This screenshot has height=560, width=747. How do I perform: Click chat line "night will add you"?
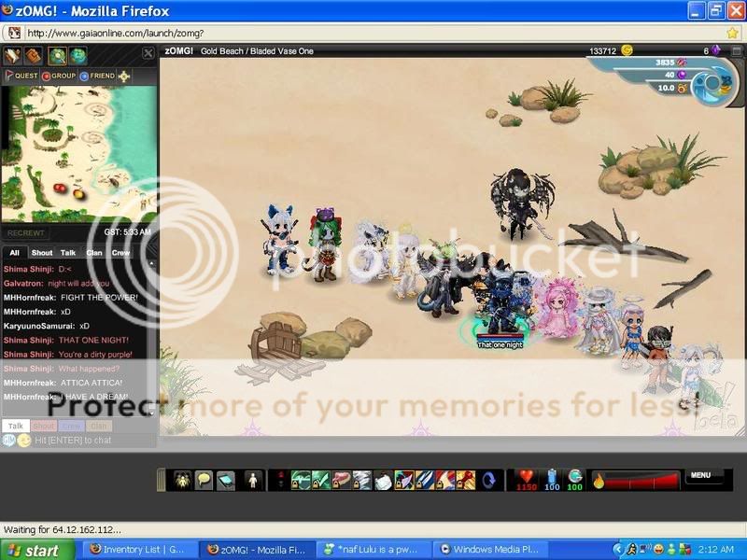(78, 284)
